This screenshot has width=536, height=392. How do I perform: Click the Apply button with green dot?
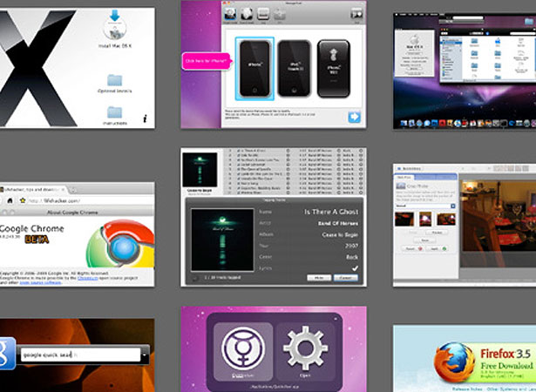coord(438,249)
